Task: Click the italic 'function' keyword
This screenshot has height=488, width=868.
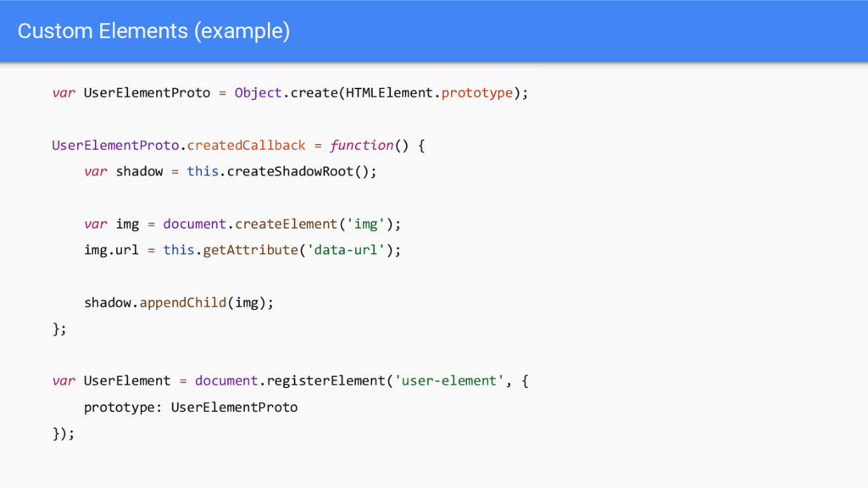Action: 361,146
